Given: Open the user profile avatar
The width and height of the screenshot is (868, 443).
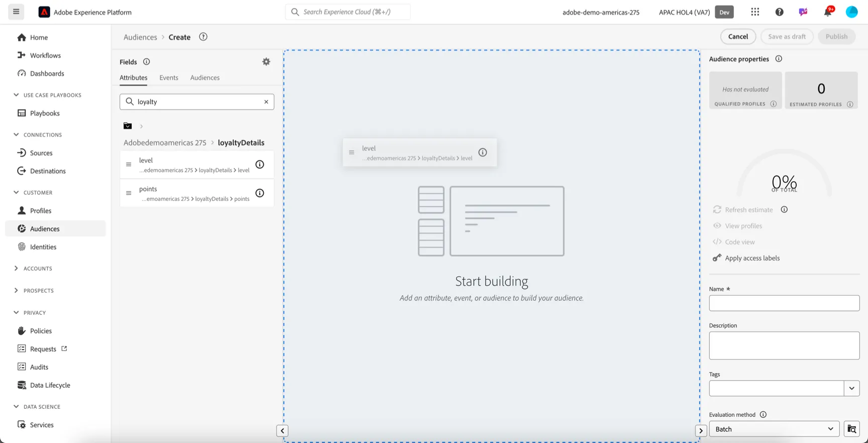Looking at the screenshot, I should pos(852,12).
